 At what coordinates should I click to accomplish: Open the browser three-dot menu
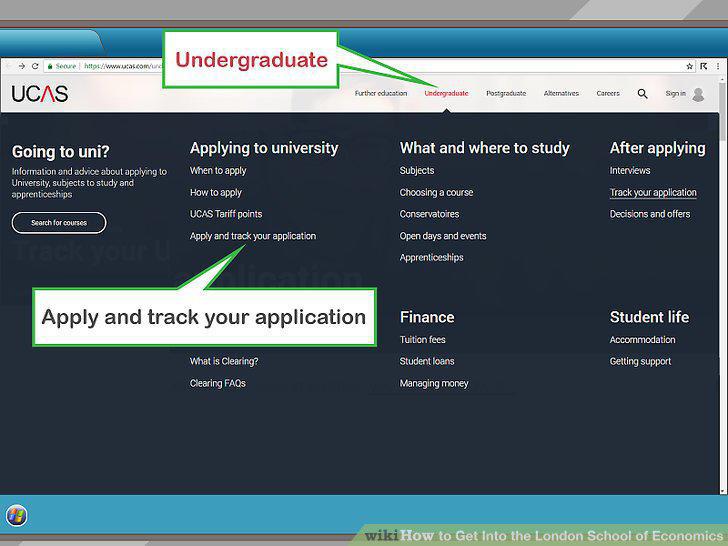718,66
